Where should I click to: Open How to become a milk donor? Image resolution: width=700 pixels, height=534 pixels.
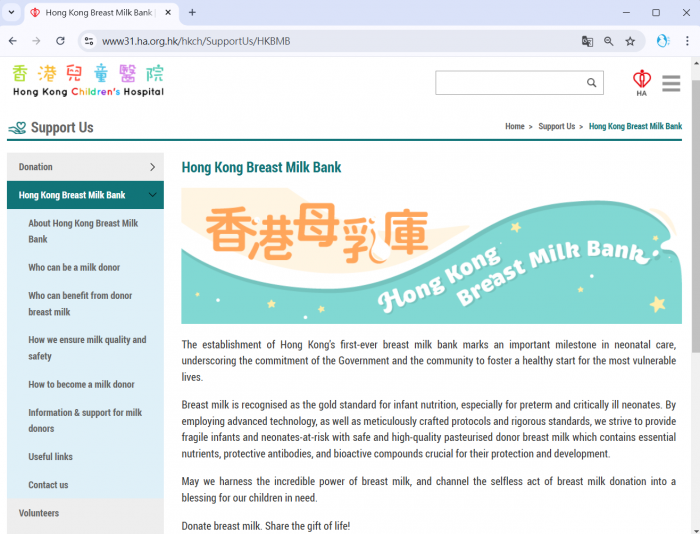[81, 384]
